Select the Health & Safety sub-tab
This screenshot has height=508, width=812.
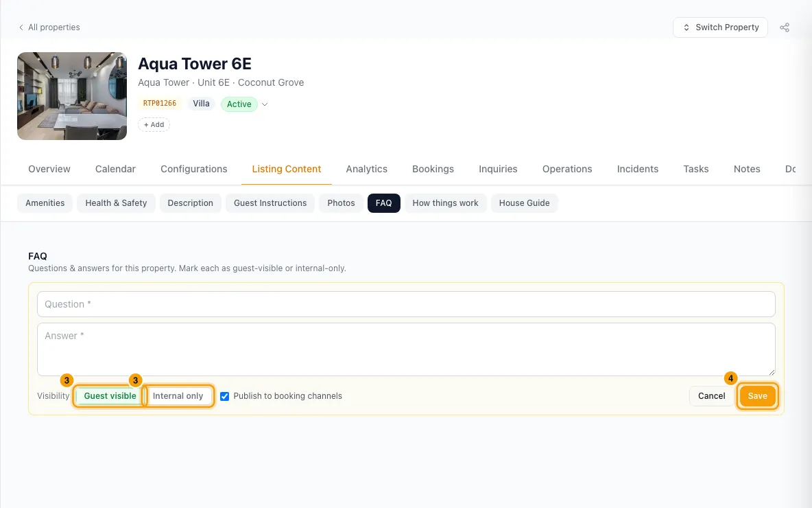point(116,203)
